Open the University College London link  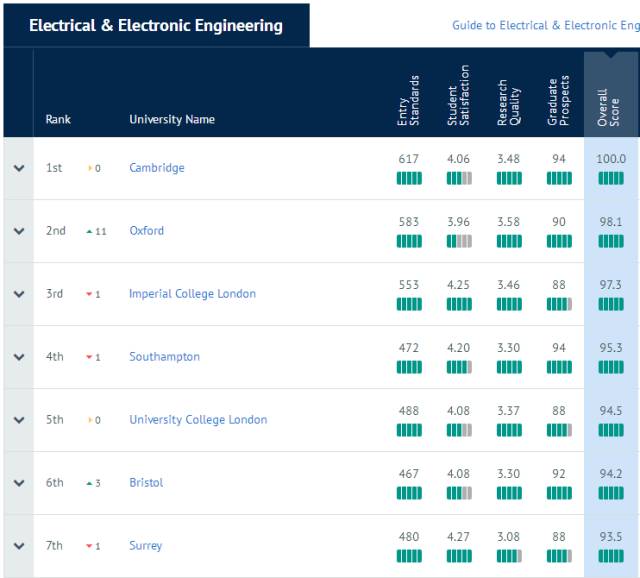198,420
